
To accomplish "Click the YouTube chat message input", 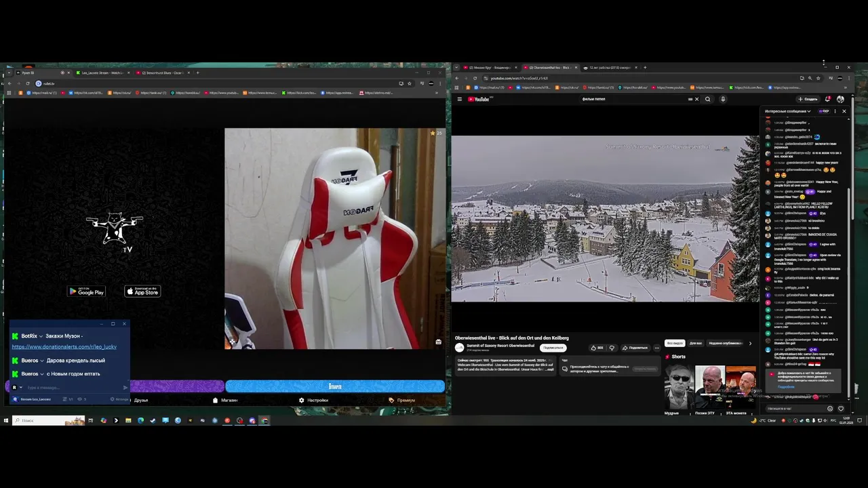I will point(795,409).
